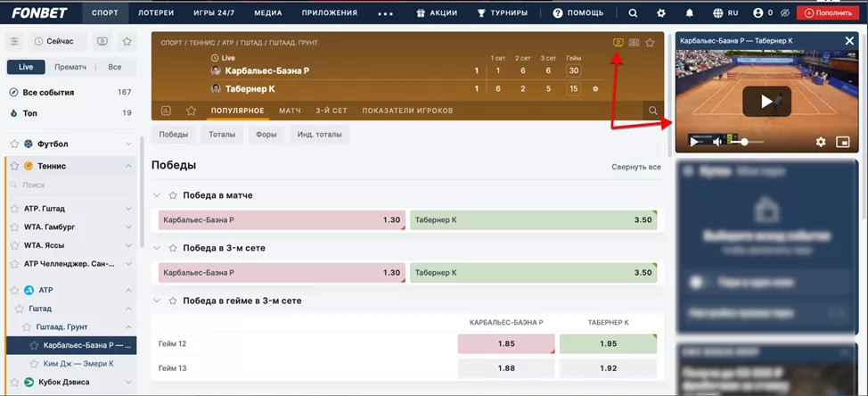
Task: Click the search magnifier in the top navigation
Action: [x=633, y=13]
